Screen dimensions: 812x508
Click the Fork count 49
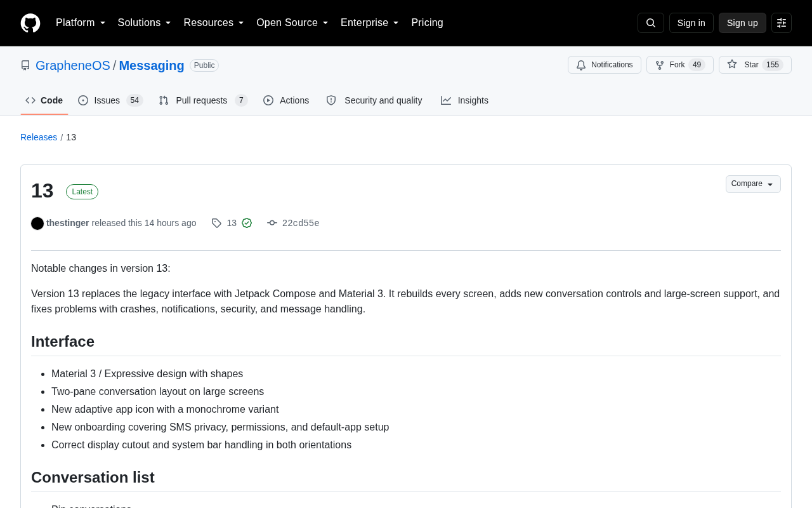697,65
